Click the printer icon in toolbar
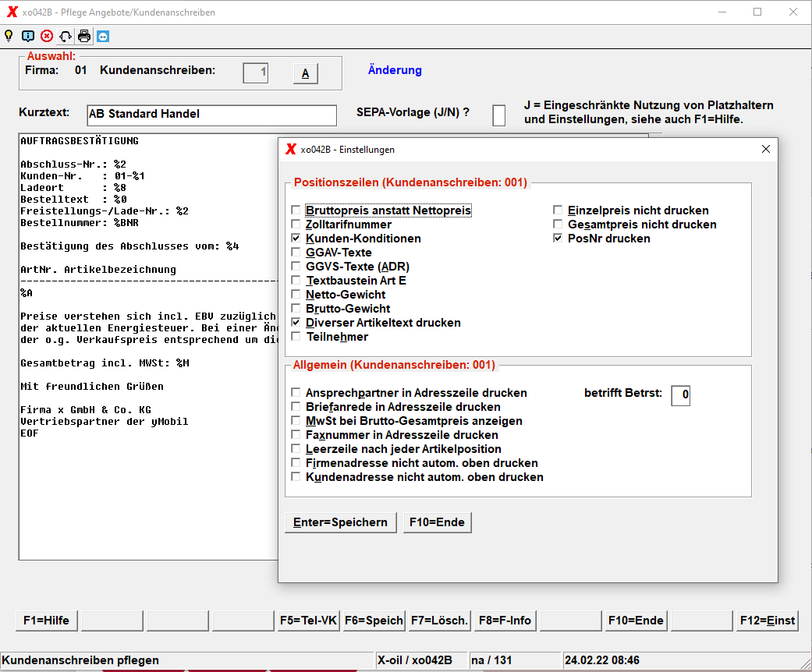Screen dimensions: 812x672 (84, 36)
